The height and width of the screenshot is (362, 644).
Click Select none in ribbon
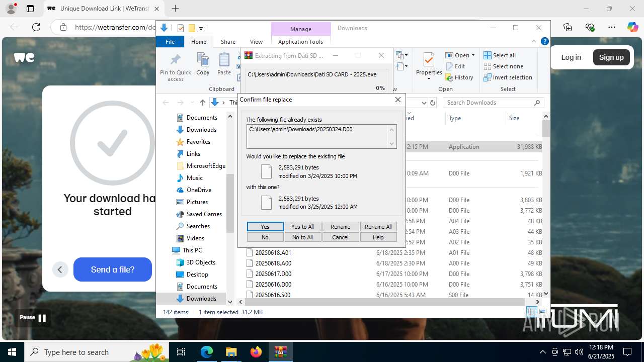point(503,66)
